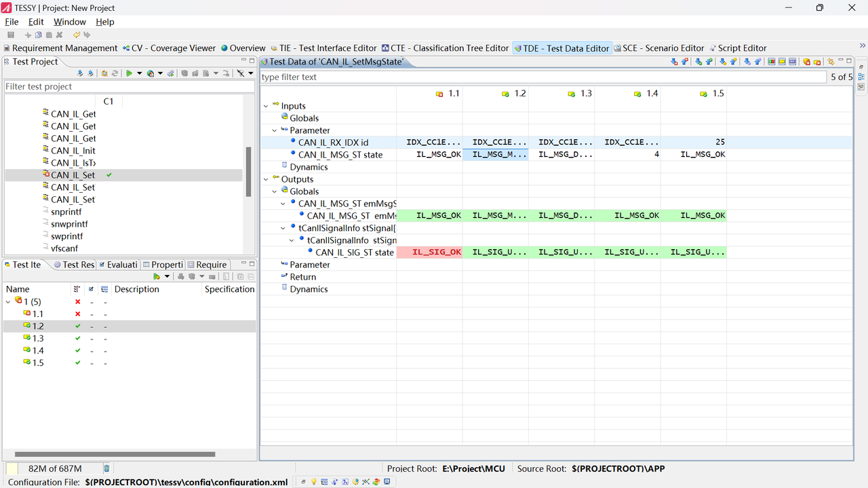Collapse test case 1 (5) in Test Items
868x488 pixels.
8,301
